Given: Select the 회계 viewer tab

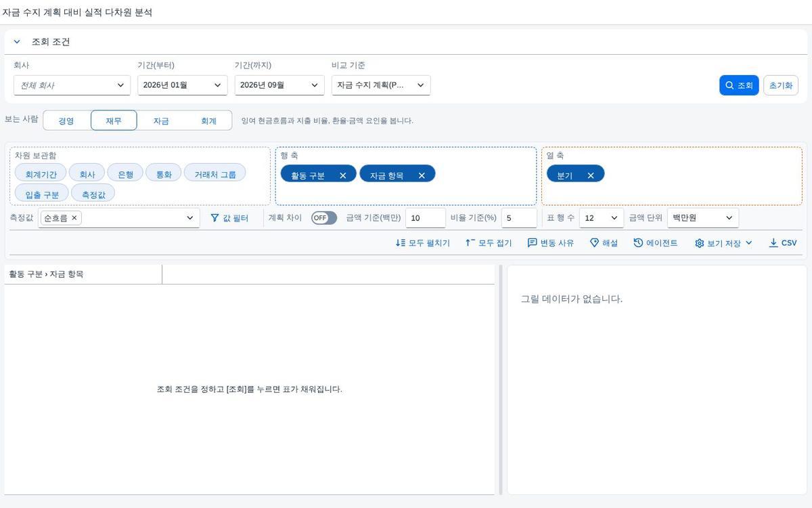Looking at the screenshot, I should pyautogui.click(x=208, y=121).
